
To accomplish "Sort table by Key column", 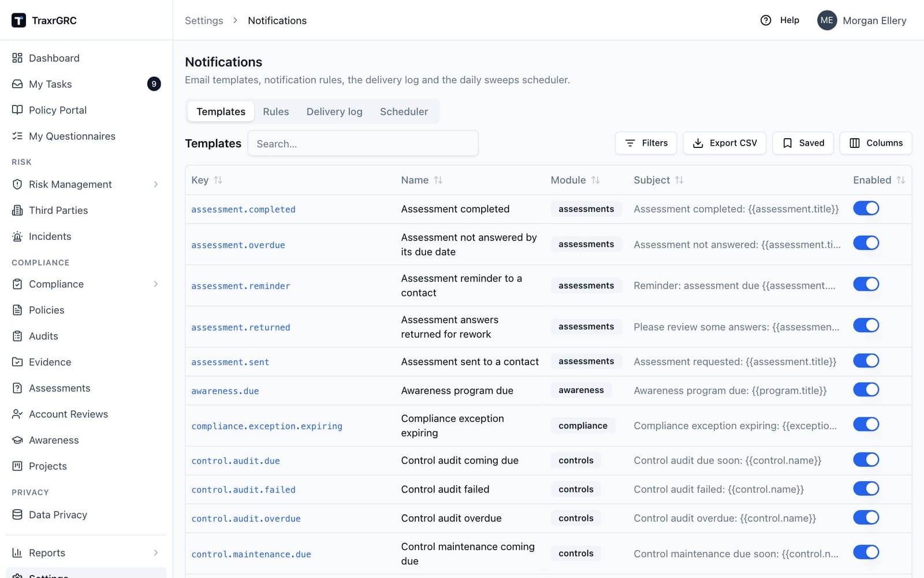I will tap(207, 180).
